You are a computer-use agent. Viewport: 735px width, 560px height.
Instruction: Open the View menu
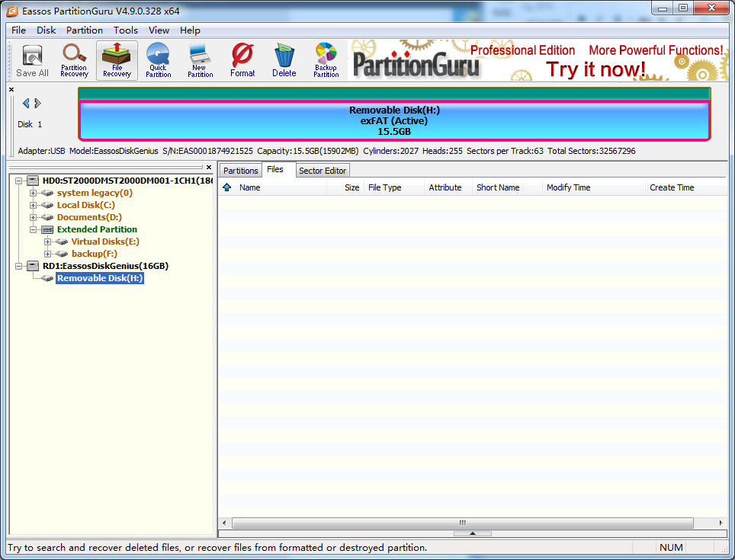[159, 30]
